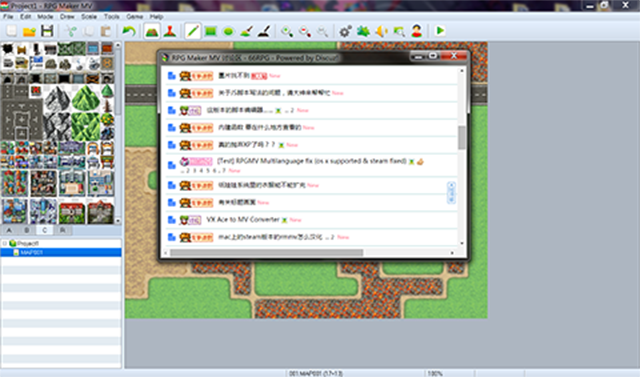Click the folder icon beside VX Ace Converter thread
Viewport: 640px width, 377px height.
172,220
